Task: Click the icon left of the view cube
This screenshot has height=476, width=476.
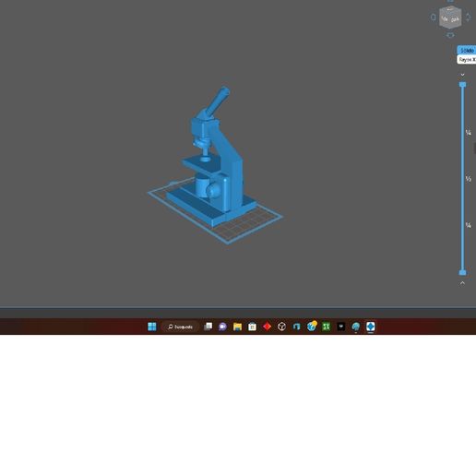Action: point(433,18)
